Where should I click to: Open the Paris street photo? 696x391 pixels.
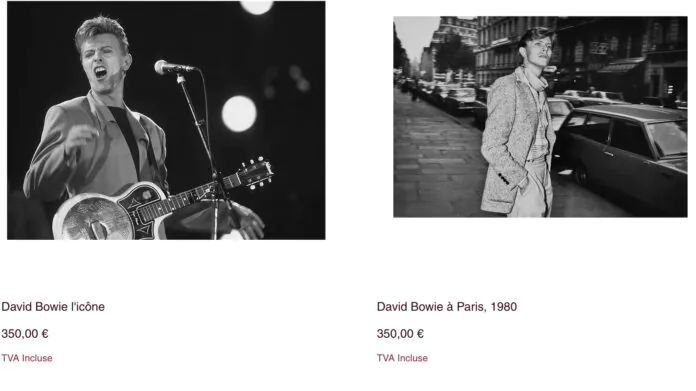[x=540, y=117]
